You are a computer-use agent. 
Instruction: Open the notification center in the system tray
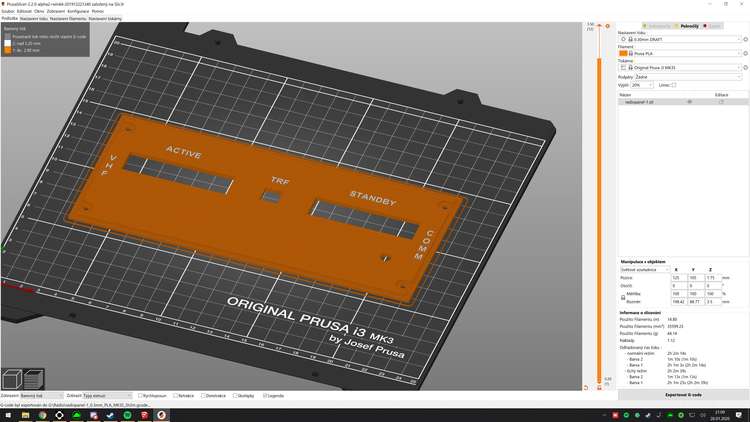[739, 415]
